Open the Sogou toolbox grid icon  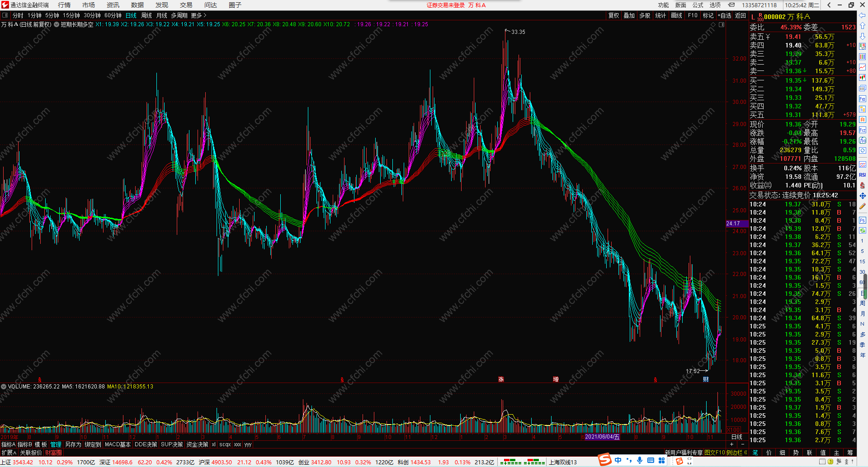pos(662,460)
